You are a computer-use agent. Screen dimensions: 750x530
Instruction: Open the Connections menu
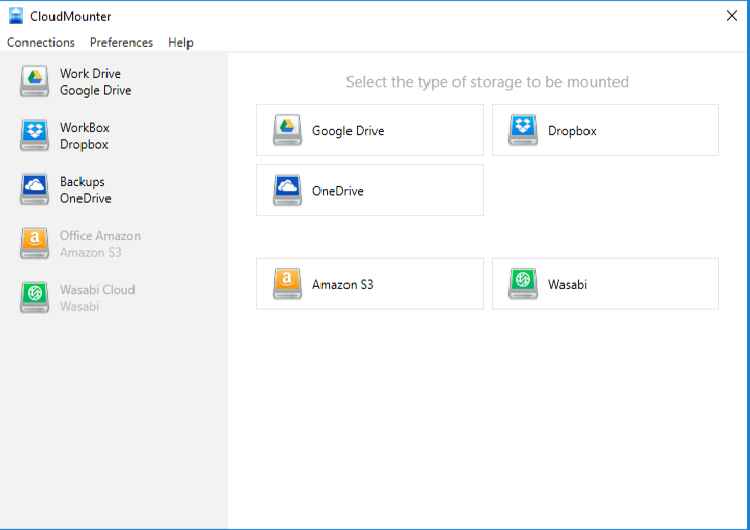pyautogui.click(x=41, y=42)
